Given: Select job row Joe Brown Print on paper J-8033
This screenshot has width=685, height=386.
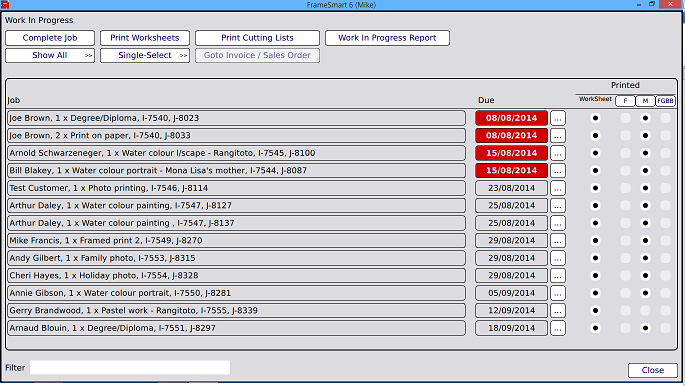Looking at the screenshot, I should coord(236,136).
